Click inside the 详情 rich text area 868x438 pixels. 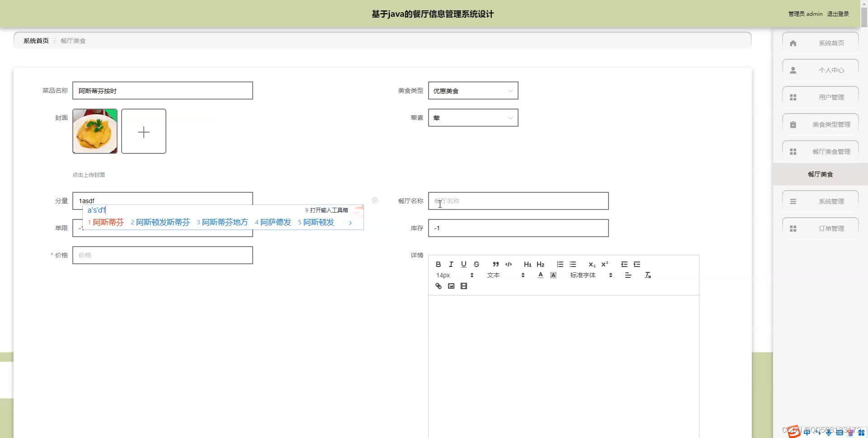[x=563, y=367]
